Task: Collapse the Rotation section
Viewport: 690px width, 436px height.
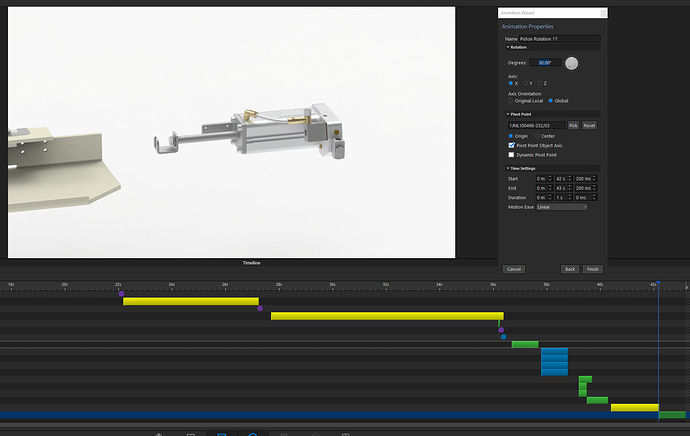Action: click(508, 47)
